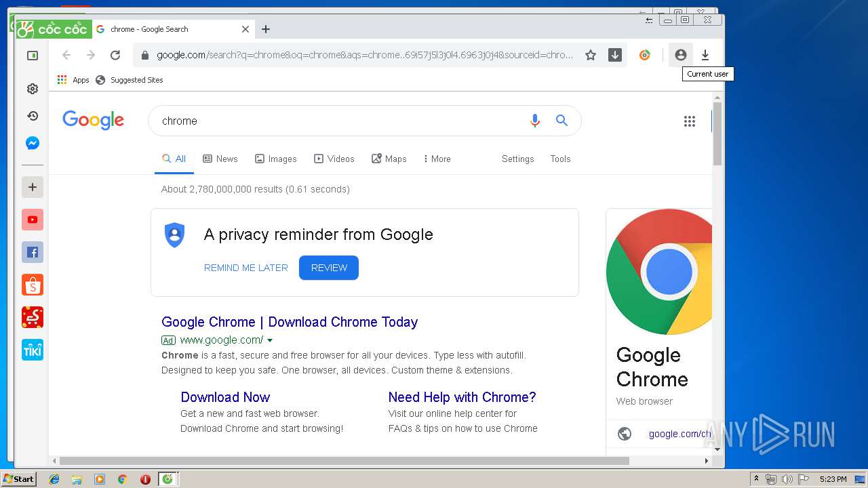Open Need Help with Chrome? sitelink

click(462, 397)
